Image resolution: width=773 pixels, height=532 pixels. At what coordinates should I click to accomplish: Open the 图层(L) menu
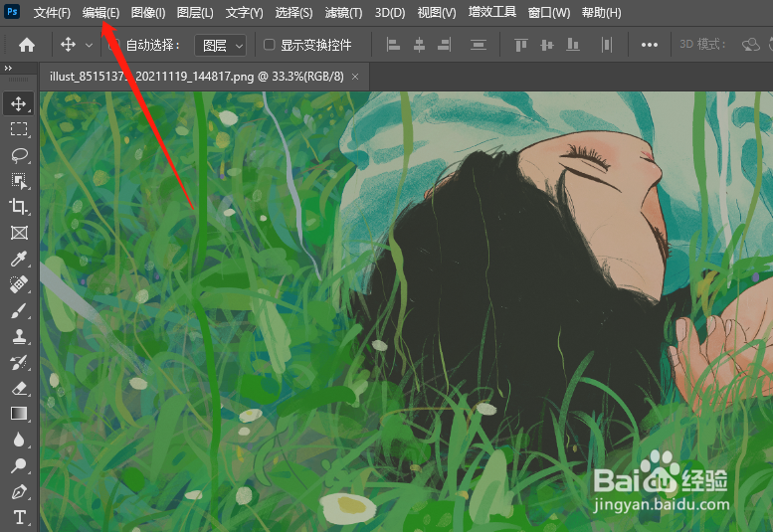(195, 12)
